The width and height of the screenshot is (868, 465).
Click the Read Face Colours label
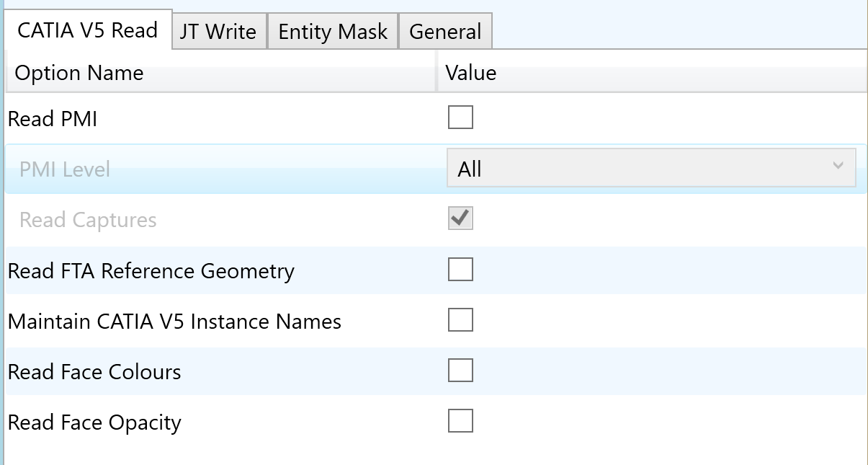(94, 372)
